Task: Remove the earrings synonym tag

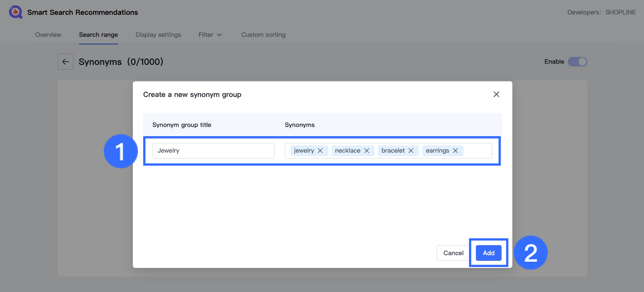Action: pos(455,151)
